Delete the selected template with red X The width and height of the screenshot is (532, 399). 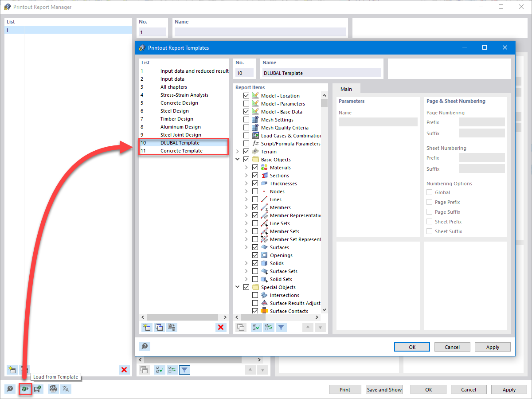tap(221, 328)
